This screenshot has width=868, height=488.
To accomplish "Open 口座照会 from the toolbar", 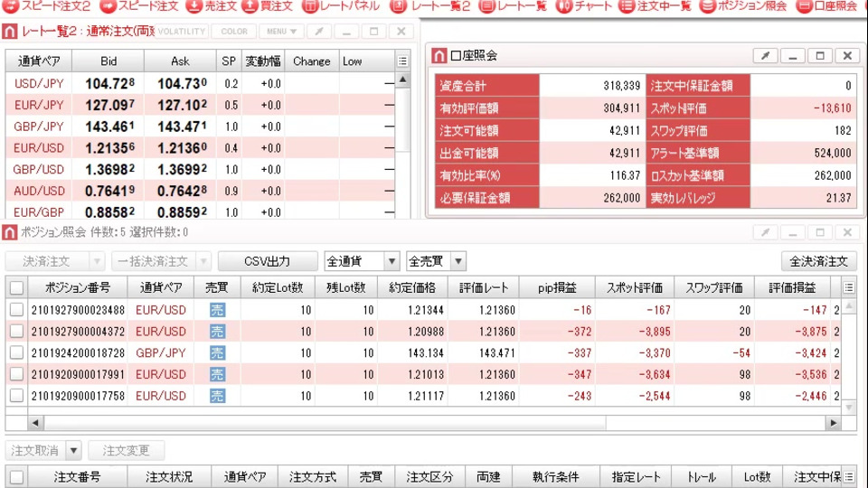I will pyautogui.click(x=826, y=6).
